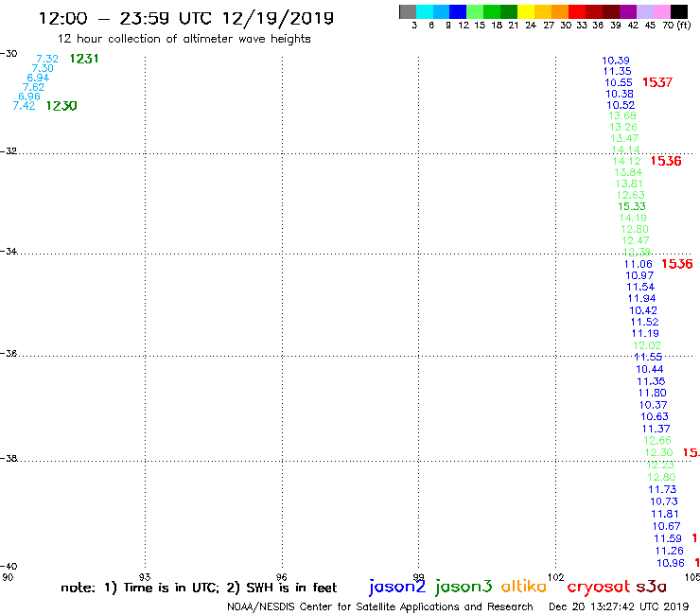Screen dimensions: 700x615
Task: Click the chart title '12:00 – 23:59 UTC 12/19/2019'
Action: (x=186, y=18)
